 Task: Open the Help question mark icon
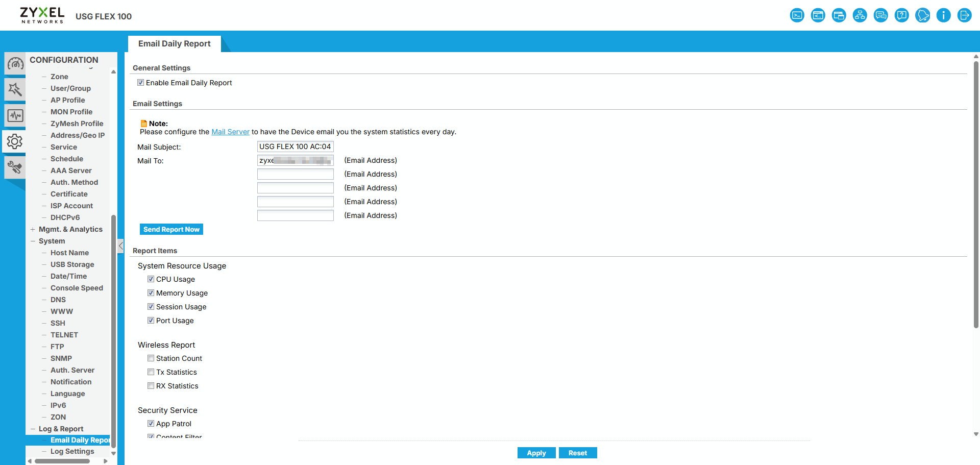902,15
